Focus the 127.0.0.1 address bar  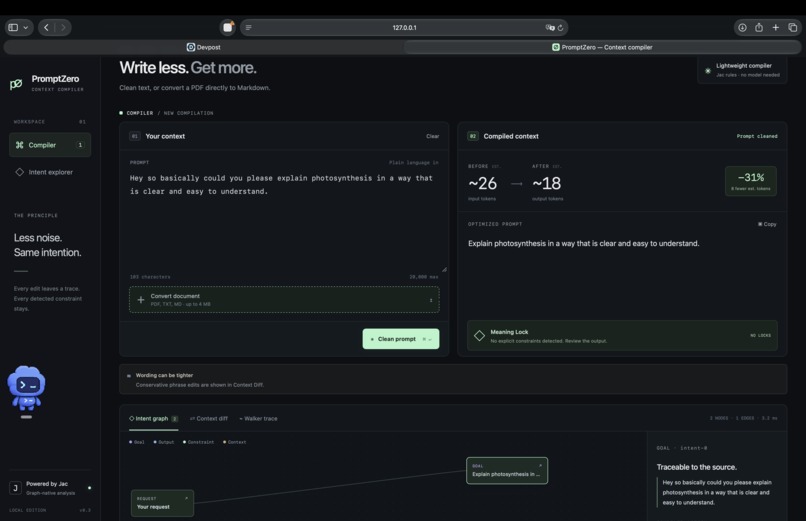tap(404, 28)
